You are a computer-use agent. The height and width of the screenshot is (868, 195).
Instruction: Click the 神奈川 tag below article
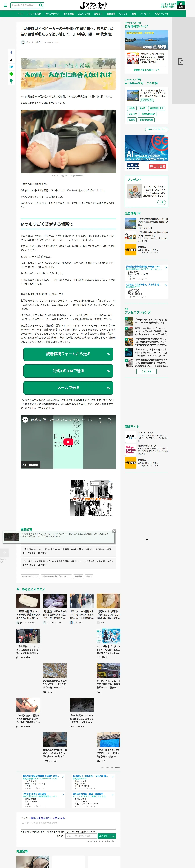point(89,576)
